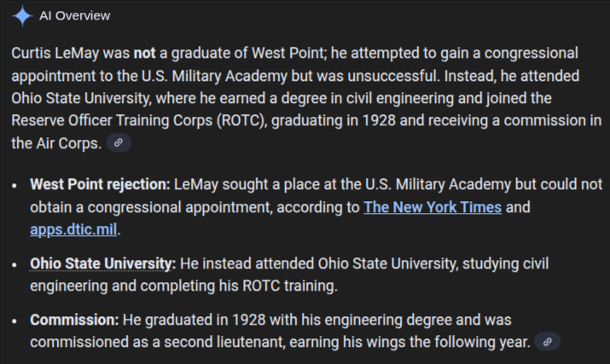Screen dimensions: 610x364
Task: Follow the apps.dtic.mil link
Action: [x=74, y=229]
